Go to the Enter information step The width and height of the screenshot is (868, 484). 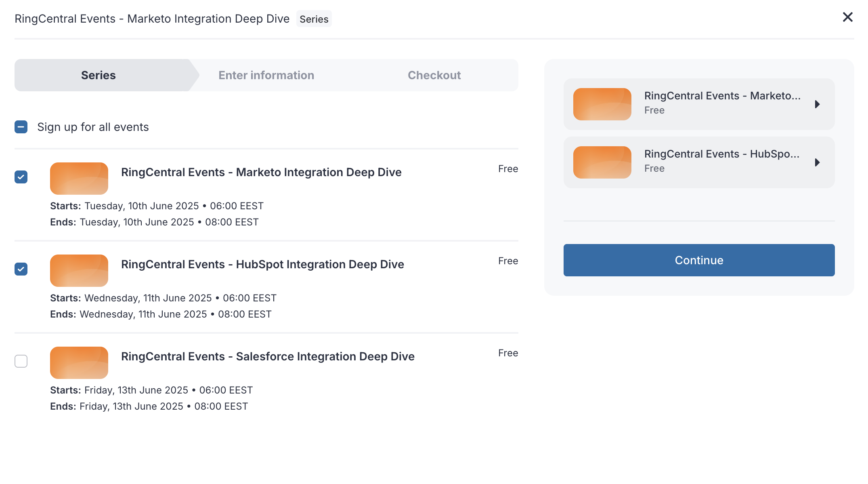click(266, 75)
